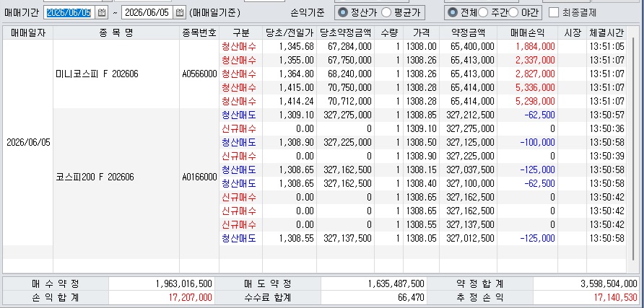The image size is (644, 308).
Task: Click 매도약정 total 1,635,487,500
Action: click(396, 283)
